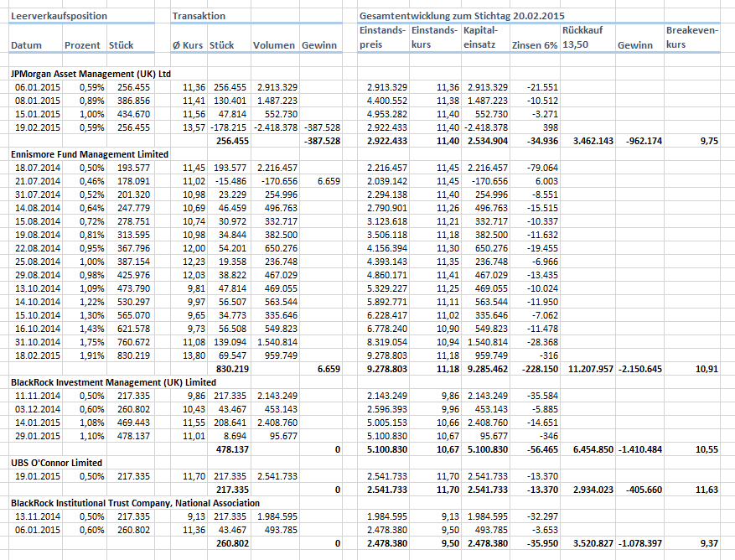Click the Rückkauf 13,50 column header
This screenshot has width=735, height=560.
pos(582,38)
